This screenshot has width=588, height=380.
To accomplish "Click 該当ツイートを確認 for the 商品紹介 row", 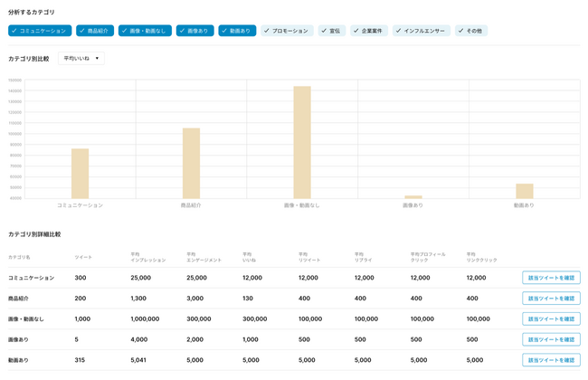I will point(550,299).
